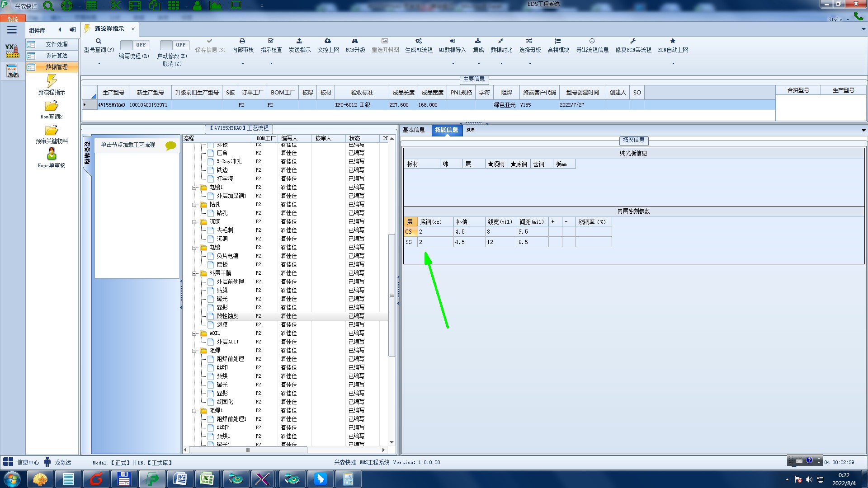Open the 新流程指示 lightning sidebar icon

52,81
